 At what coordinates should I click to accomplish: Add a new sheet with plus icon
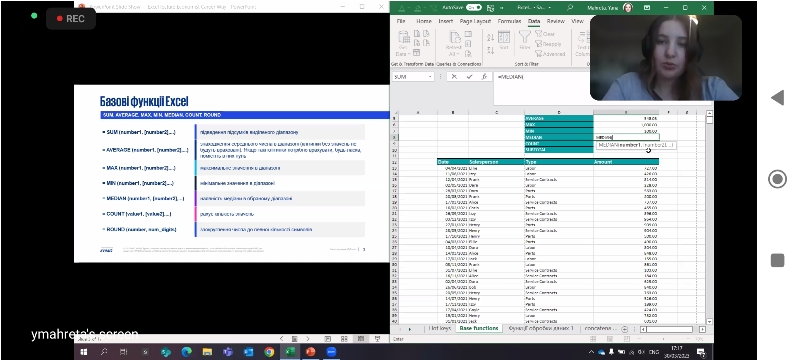625,329
